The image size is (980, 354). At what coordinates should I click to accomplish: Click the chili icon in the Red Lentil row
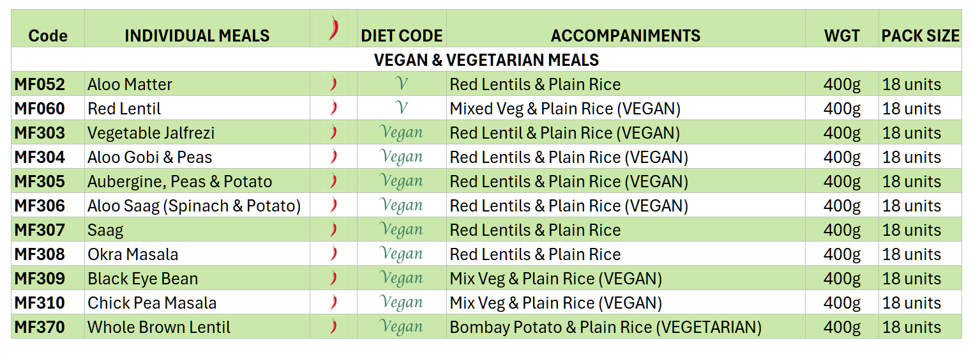[x=333, y=108]
